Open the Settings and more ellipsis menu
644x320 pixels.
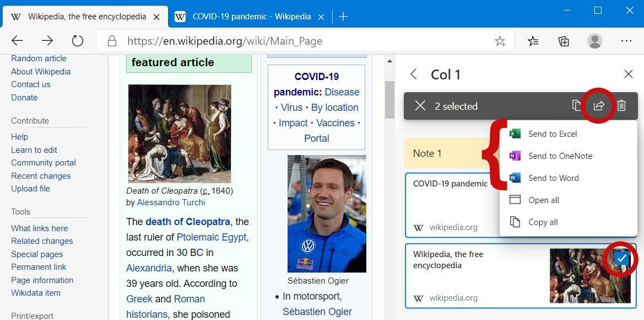pyautogui.click(x=626, y=41)
